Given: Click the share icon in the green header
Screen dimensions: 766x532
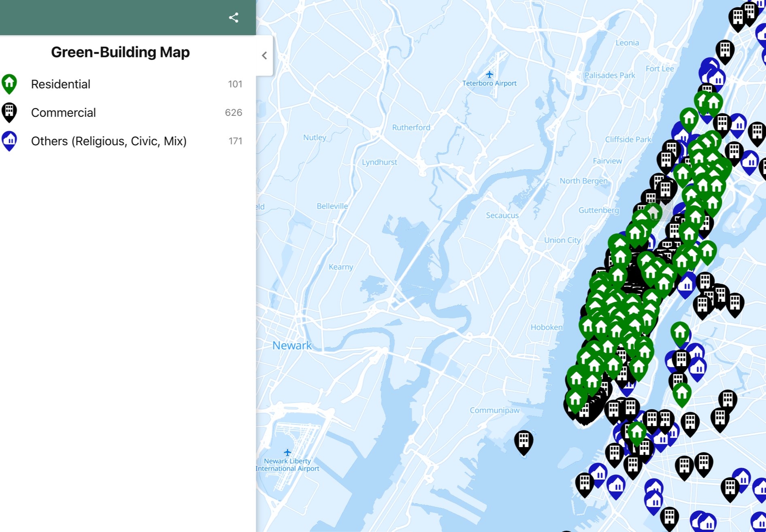Looking at the screenshot, I should pyautogui.click(x=234, y=17).
